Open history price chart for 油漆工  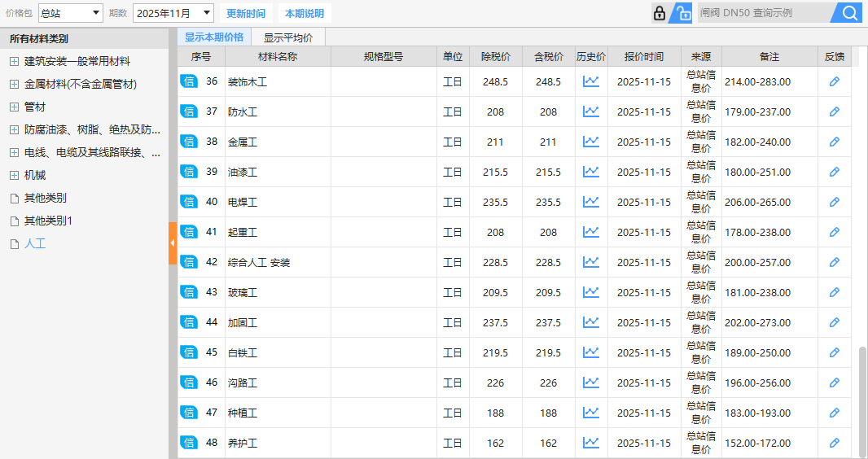click(590, 172)
